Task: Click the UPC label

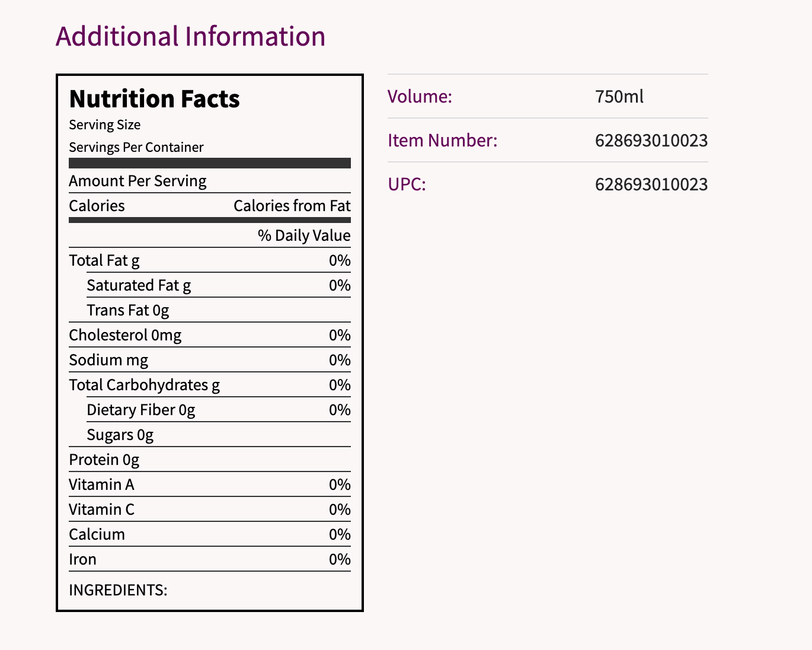Action: (x=407, y=184)
